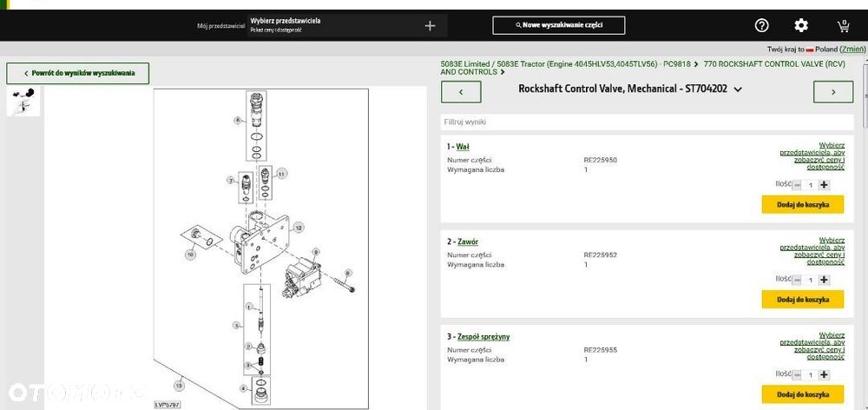This screenshot has height=410, width=868.
Task: Open 770 Rockshaft Control Valve breadcrumb
Action: coord(643,68)
